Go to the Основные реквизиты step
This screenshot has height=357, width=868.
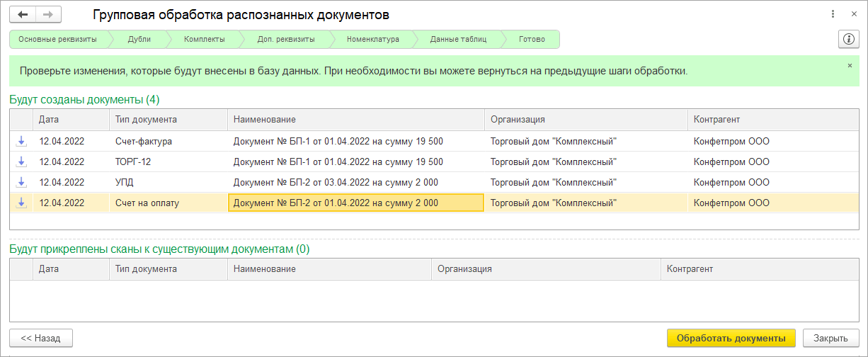57,40
